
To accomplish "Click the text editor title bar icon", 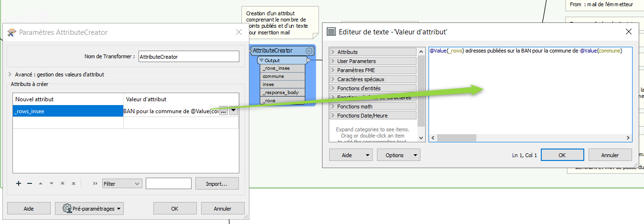I will pyautogui.click(x=331, y=32).
